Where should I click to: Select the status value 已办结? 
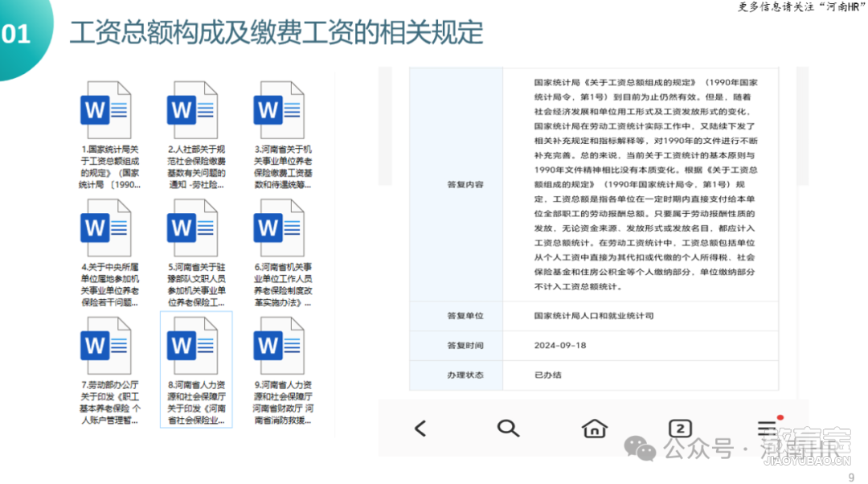pos(547,375)
